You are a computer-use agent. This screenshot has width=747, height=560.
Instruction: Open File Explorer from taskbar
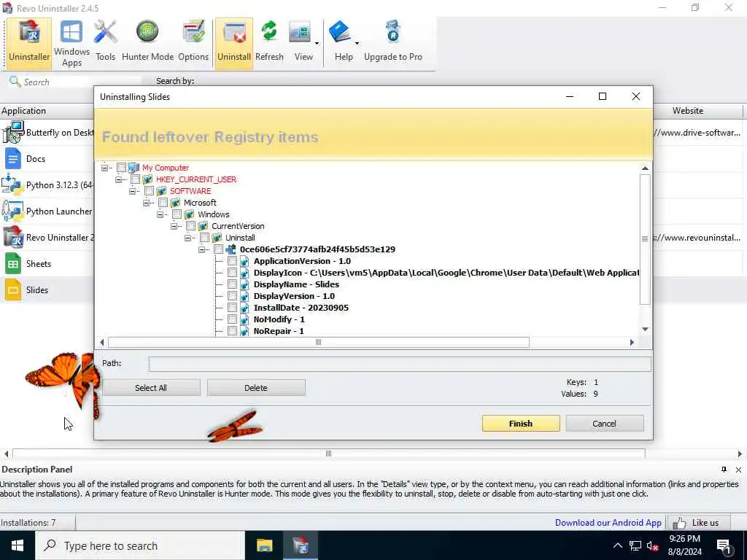pos(264,545)
